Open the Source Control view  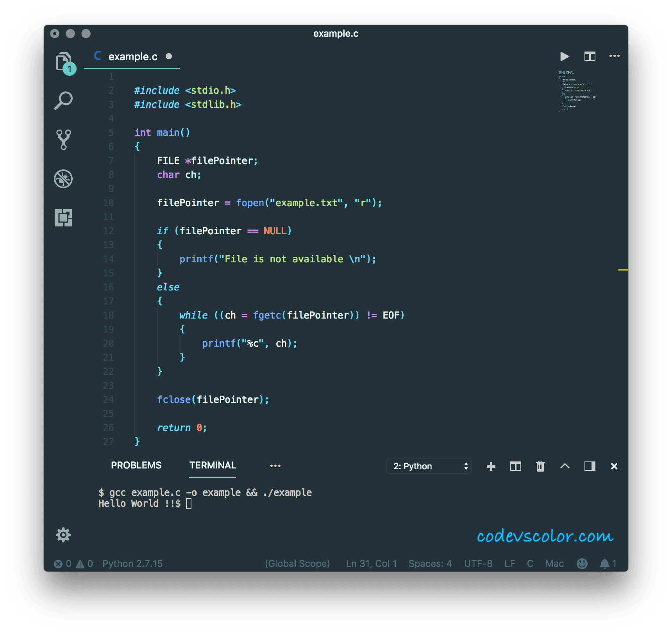tap(63, 139)
